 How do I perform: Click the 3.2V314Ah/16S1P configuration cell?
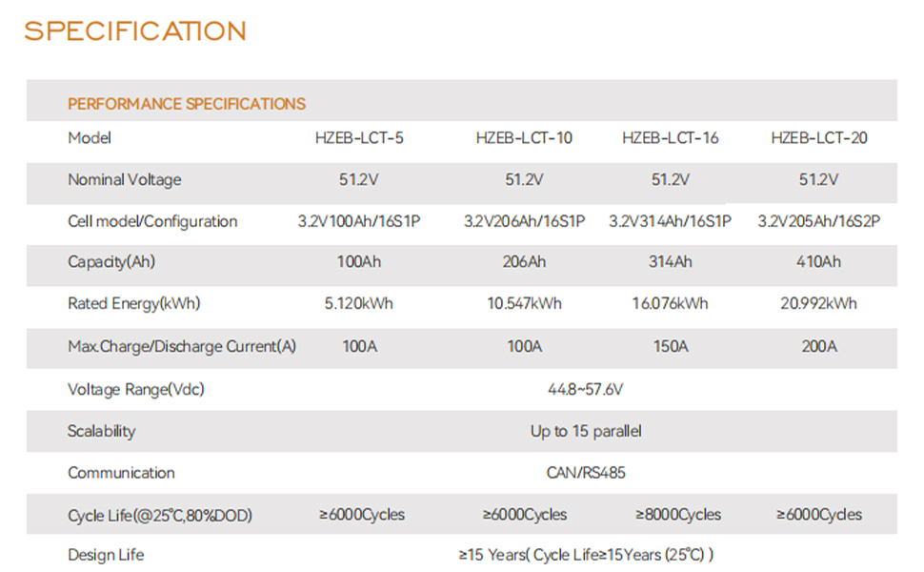[x=671, y=221]
